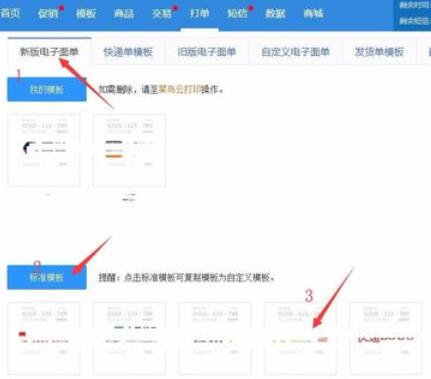
Task: Click the 我的模板 button
Action: 47,89
